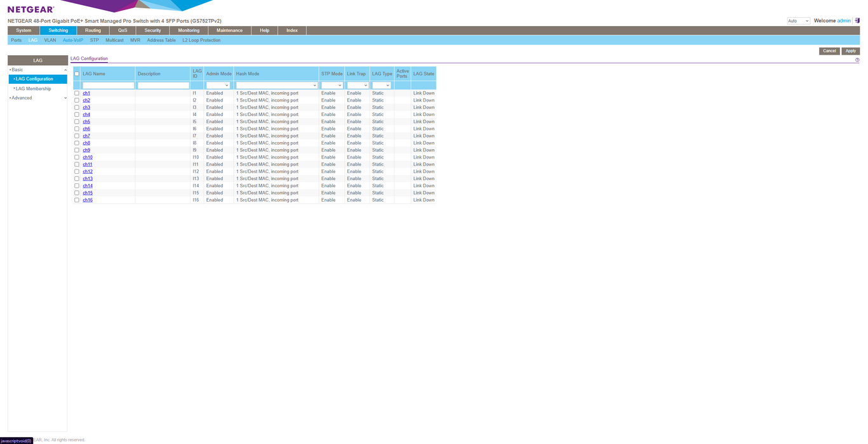Screen dimensions: 868x444
Task: Switch to the Security tab
Action: click(x=152, y=30)
